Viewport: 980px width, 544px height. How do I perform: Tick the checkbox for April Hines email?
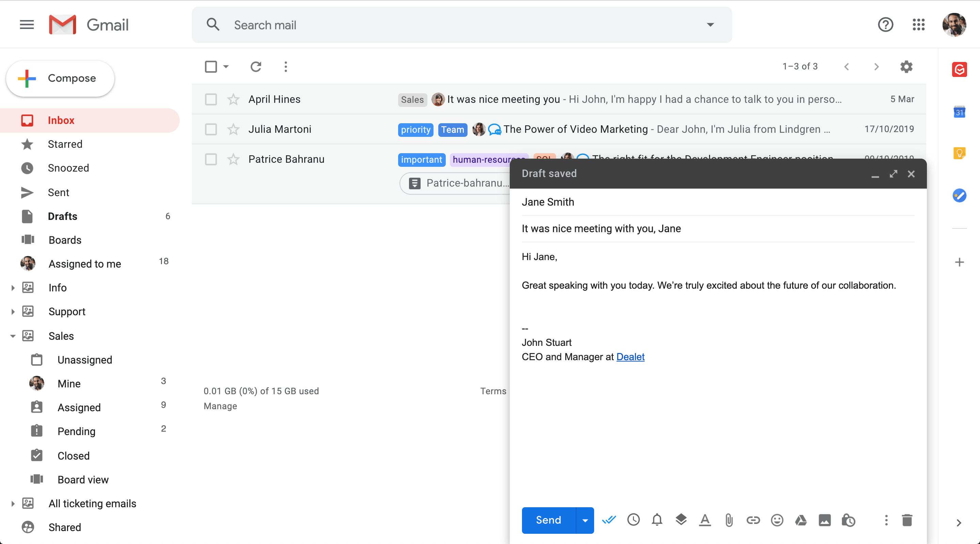(x=211, y=99)
